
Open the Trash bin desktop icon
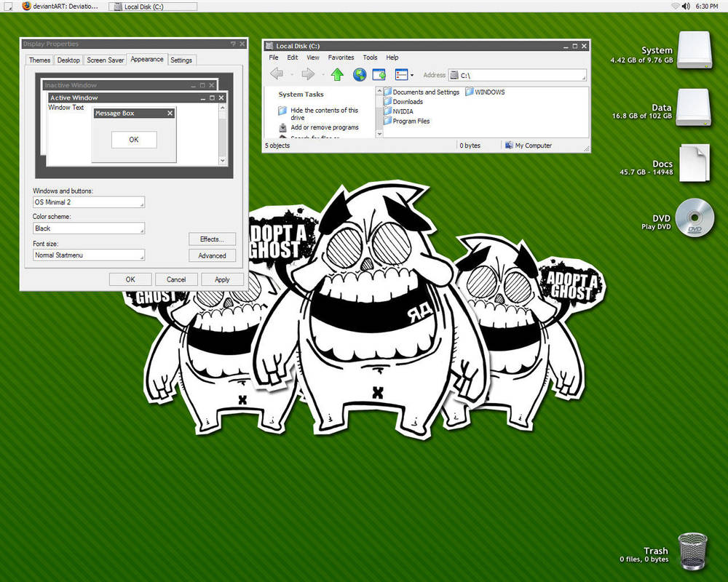(x=693, y=551)
